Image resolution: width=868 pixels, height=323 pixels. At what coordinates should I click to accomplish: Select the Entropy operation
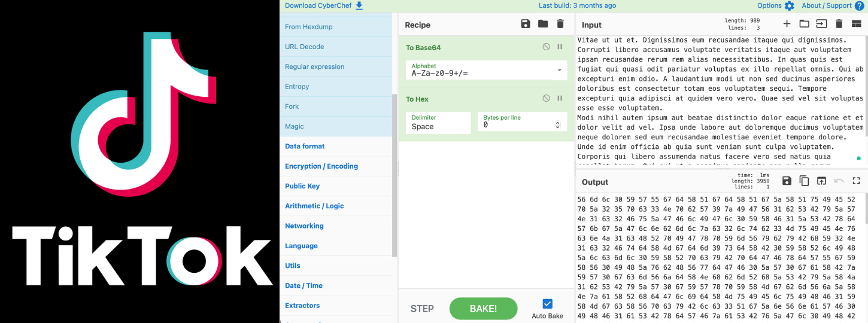click(336, 86)
